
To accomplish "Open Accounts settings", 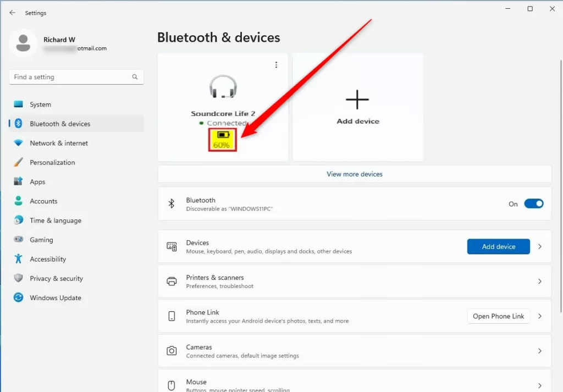I will pos(76,201).
